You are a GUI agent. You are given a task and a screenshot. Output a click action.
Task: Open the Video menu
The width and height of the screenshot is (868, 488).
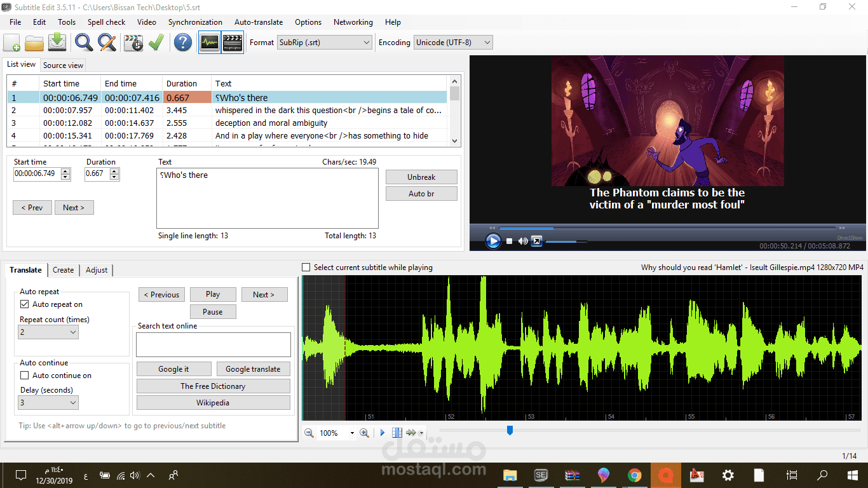[147, 22]
